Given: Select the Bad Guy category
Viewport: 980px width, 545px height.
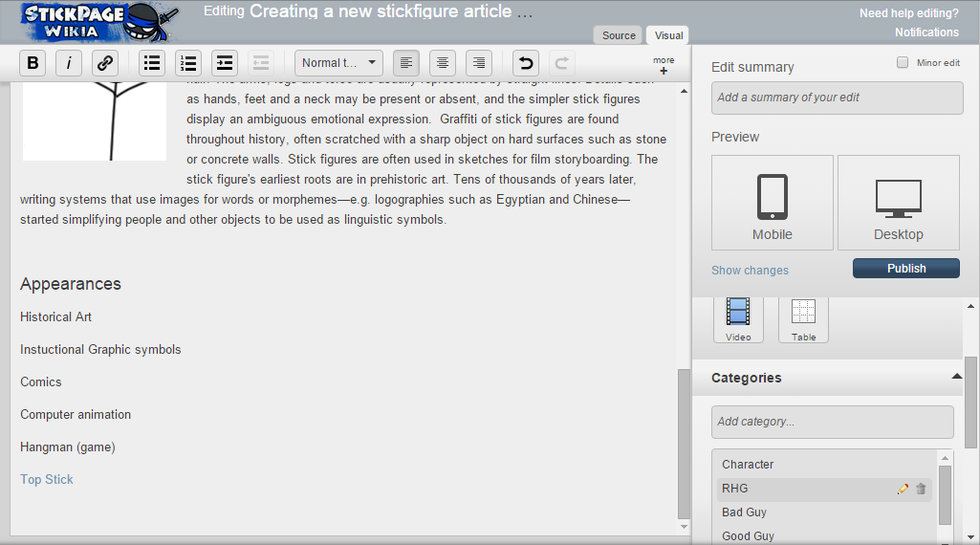Looking at the screenshot, I should pos(744,512).
